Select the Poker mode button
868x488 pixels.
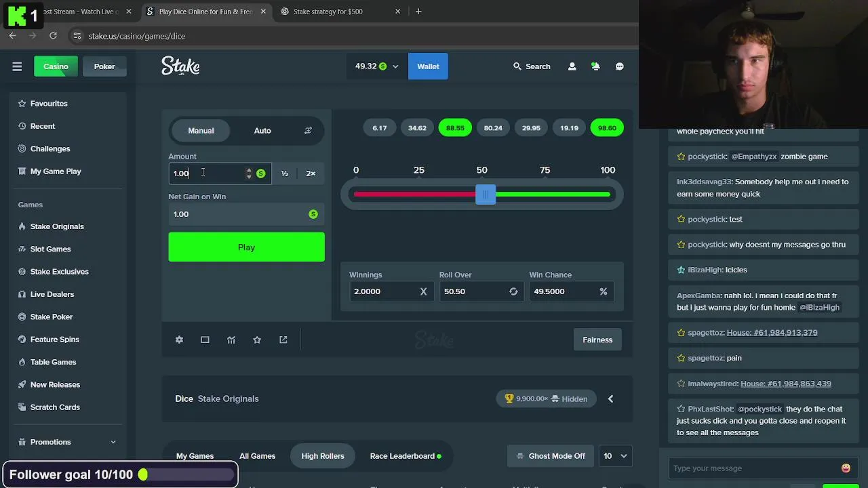(x=104, y=66)
